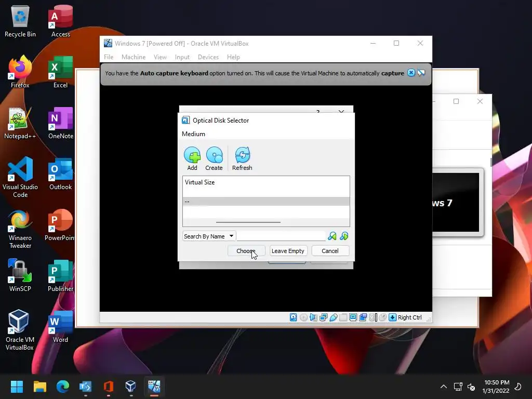
Task: Click the audio status bar icon
Action: pyautogui.click(x=313, y=317)
